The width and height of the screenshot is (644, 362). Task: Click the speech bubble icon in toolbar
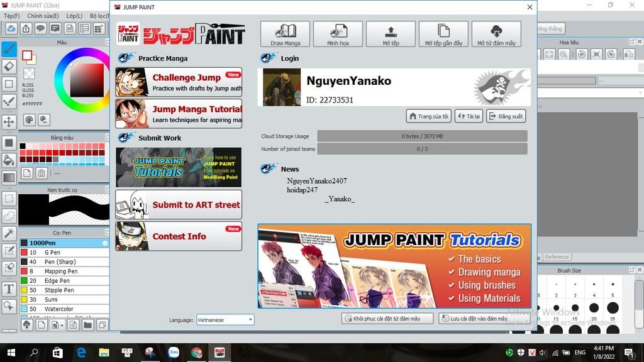point(40,28)
